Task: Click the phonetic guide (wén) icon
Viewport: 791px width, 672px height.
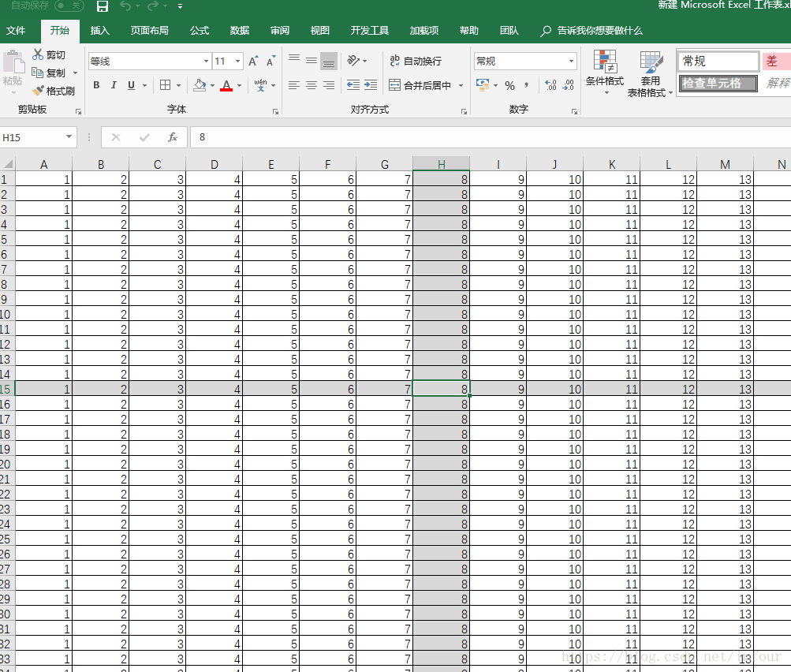Action: (x=261, y=84)
